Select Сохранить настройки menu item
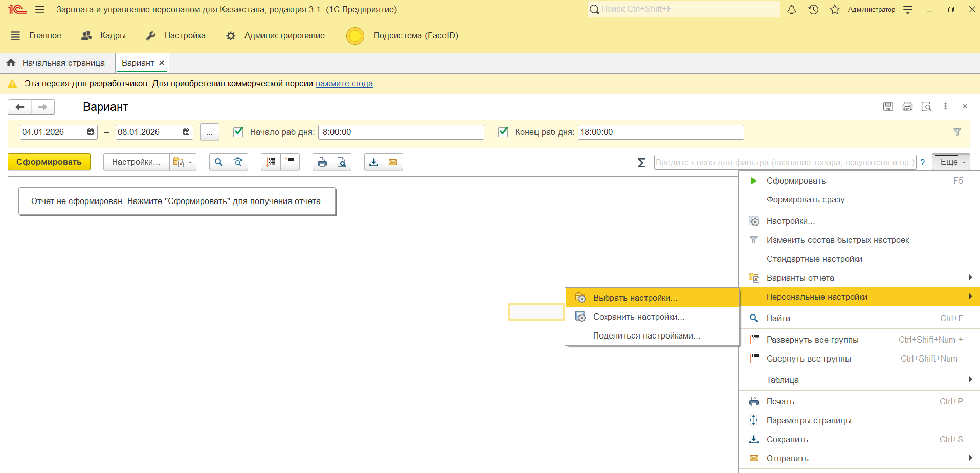980x473 pixels. click(x=638, y=317)
